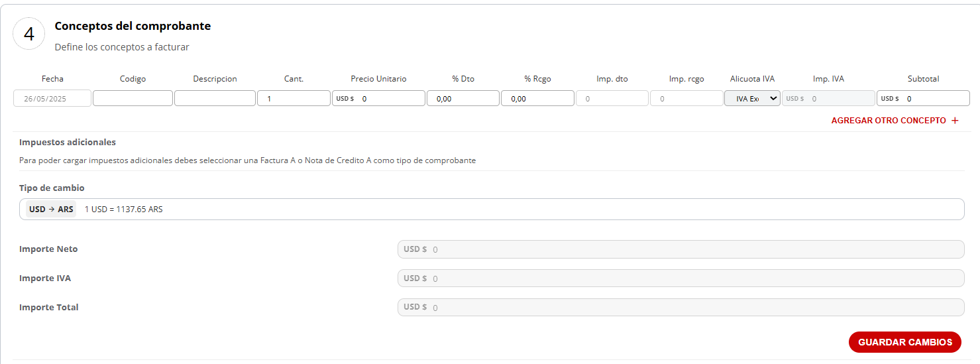Select the Imp. dto field

(x=612, y=98)
